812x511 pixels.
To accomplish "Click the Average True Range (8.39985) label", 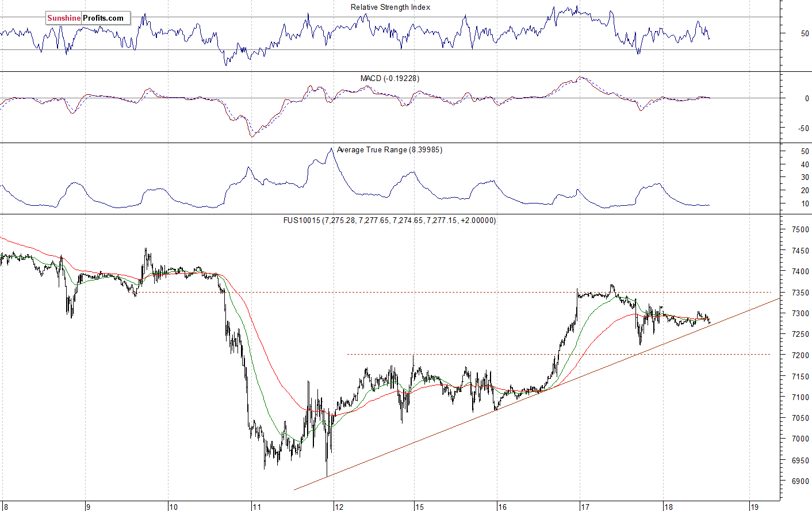I will (x=389, y=150).
